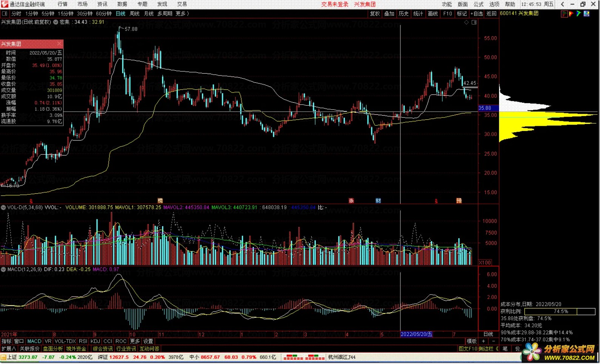Expand the round dropdown beside 兴发集团(日线.前复权)

(x=56, y=22)
